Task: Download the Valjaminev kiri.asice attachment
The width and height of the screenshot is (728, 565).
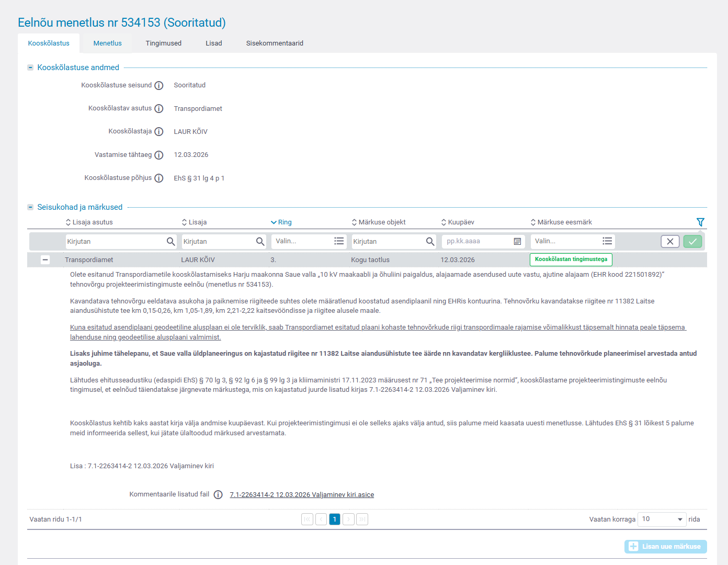Action: (x=302, y=495)
